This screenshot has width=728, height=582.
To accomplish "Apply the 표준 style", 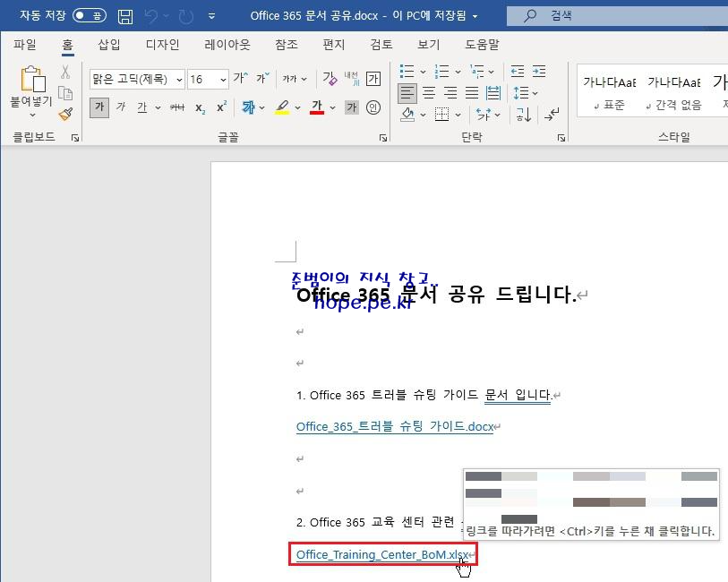I will pyautogui.click(x=610, y=93).
